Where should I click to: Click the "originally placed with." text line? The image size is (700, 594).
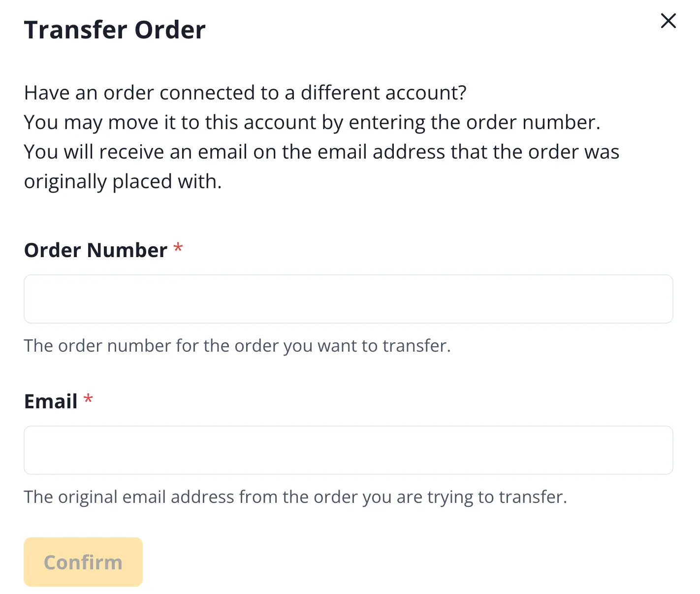pyautogui.click(x=123, y=181)
